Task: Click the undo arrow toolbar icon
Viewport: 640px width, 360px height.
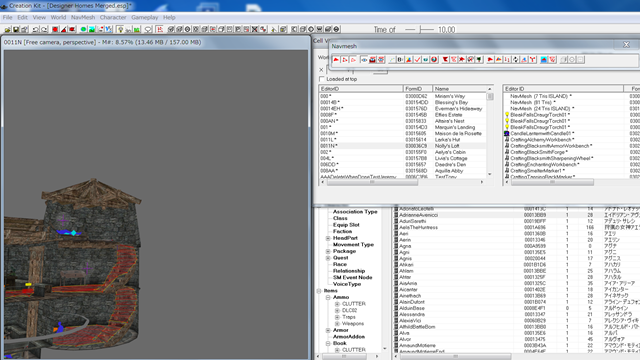Action: (35, 29)
